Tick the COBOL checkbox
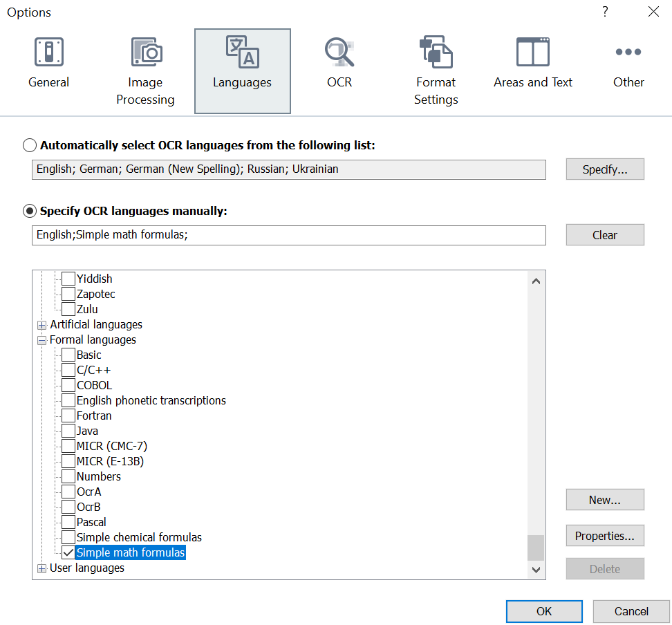The width and height of the screenshot is (672, 625). point(68,385)
